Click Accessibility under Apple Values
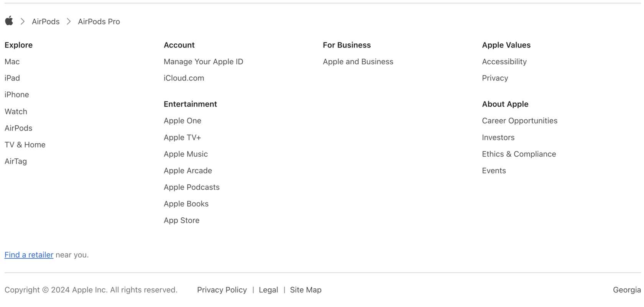Screen dimensions: 644x307 point(504,62)
